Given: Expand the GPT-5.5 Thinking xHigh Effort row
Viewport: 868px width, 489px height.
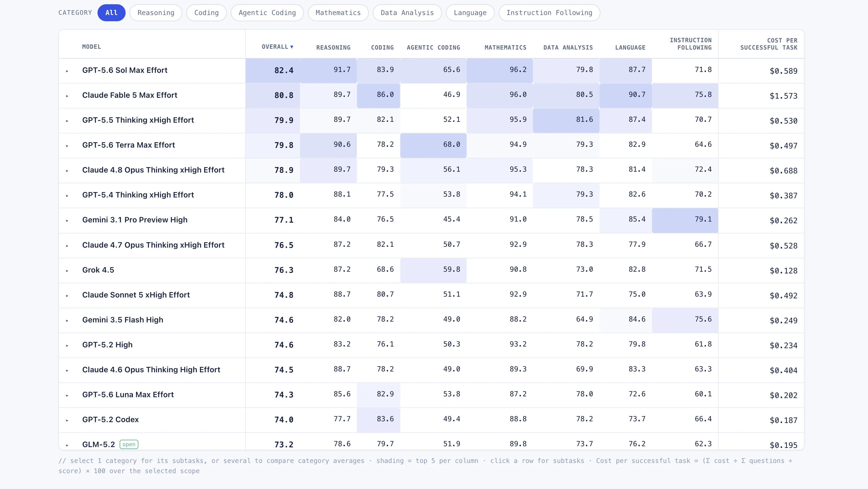Looking at the screenshot, I should 67,121.
